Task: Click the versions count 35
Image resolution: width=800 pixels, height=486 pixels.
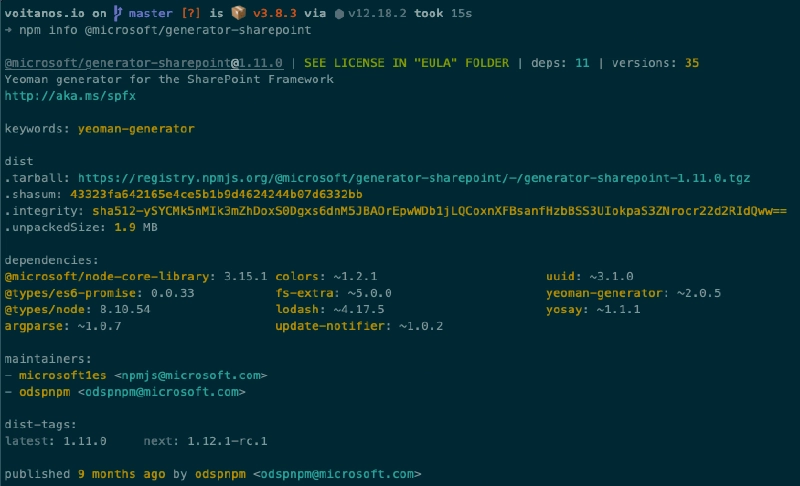Action: 692,63
